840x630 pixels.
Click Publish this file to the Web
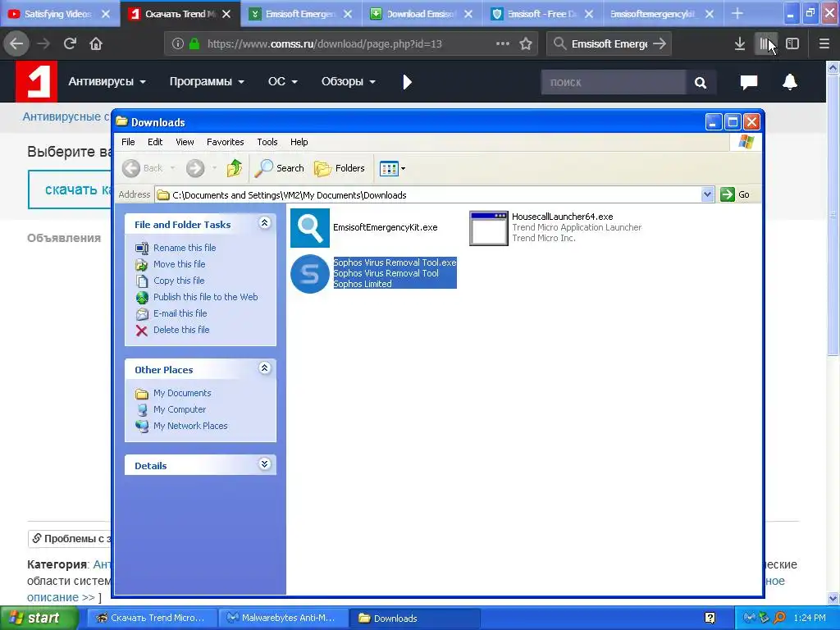[x=205, y=297]
